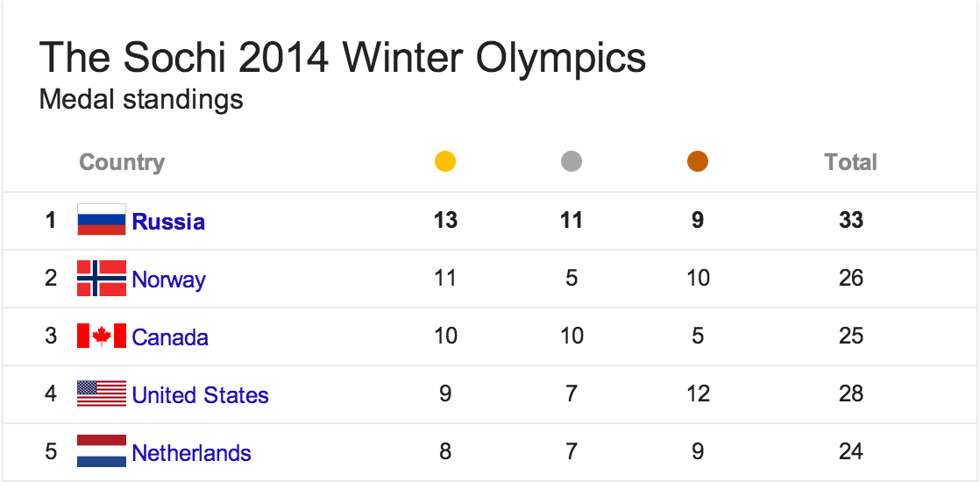Select United States bronze count 12
980x482 pixels.
point(698,393)
